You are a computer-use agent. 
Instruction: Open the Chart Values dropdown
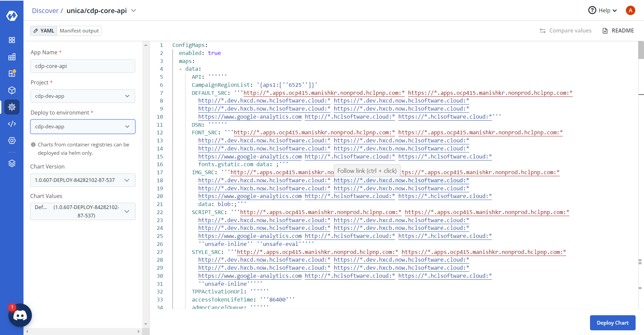pyautogui.click(x=83, y=211)
